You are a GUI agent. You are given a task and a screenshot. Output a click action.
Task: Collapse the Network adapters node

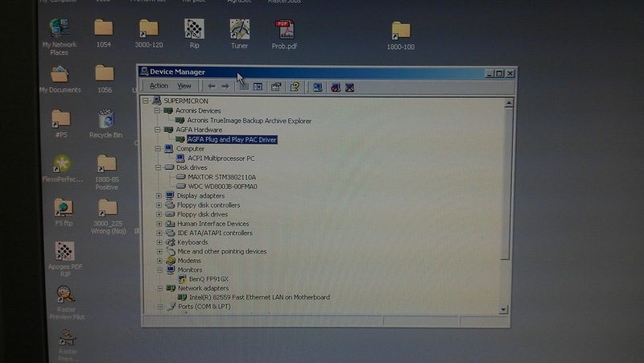(x=159, y=288)
